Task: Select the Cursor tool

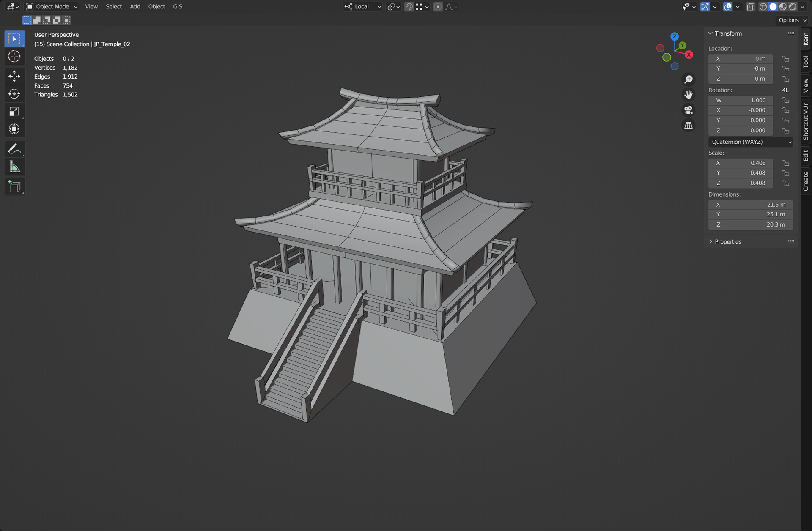Action: coord(14,57)
